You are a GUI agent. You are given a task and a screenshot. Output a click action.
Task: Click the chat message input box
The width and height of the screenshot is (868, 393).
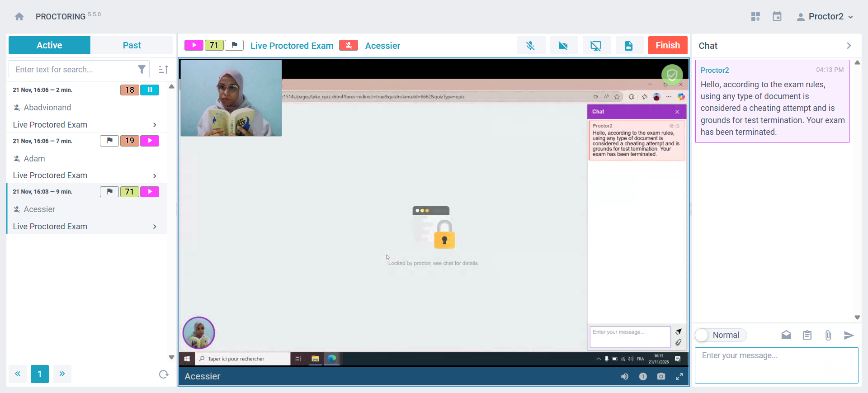(x=776, y=365)
